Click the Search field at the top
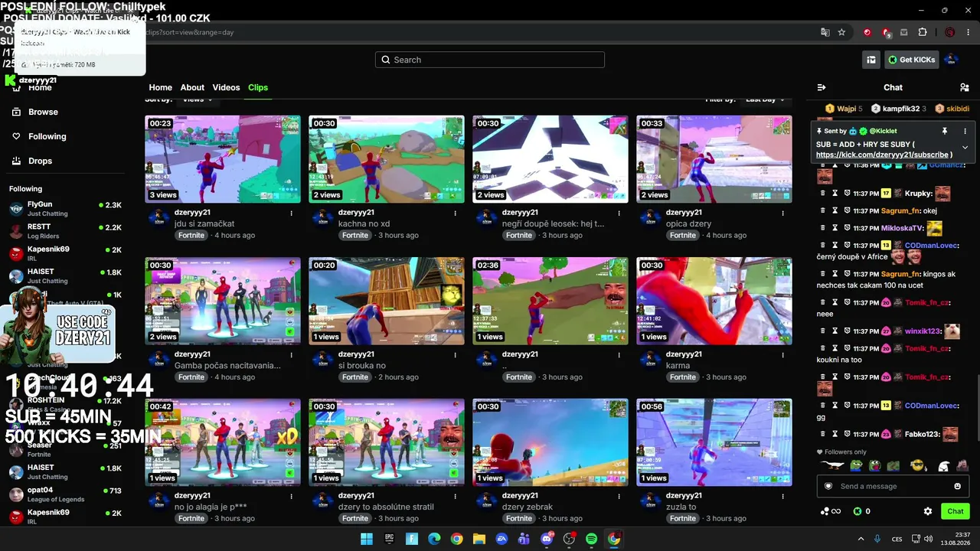 pos(490,60)
